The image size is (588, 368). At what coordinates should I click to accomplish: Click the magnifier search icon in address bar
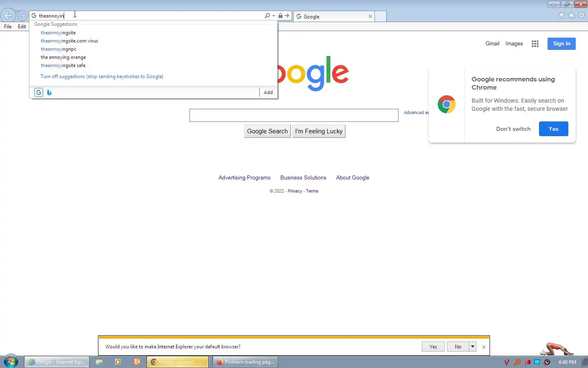(x=267, y=16)
